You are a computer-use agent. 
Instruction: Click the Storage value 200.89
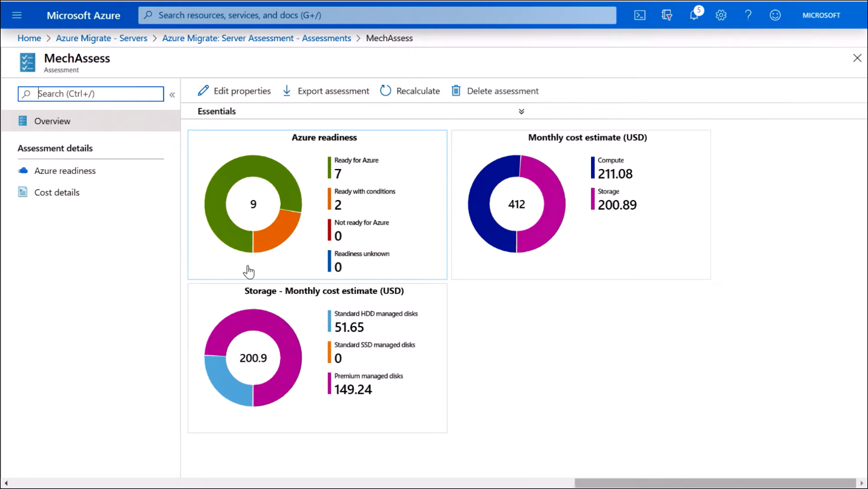[617, 205]
